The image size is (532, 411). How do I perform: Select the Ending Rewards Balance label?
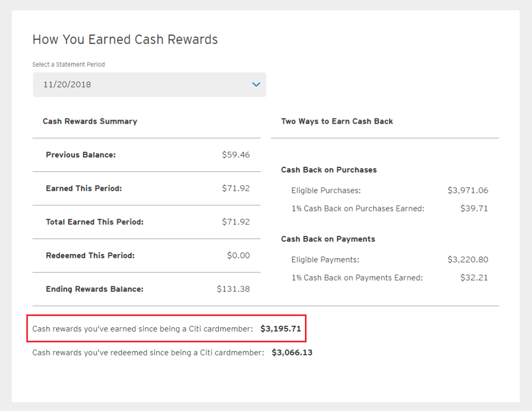(95, 289)
